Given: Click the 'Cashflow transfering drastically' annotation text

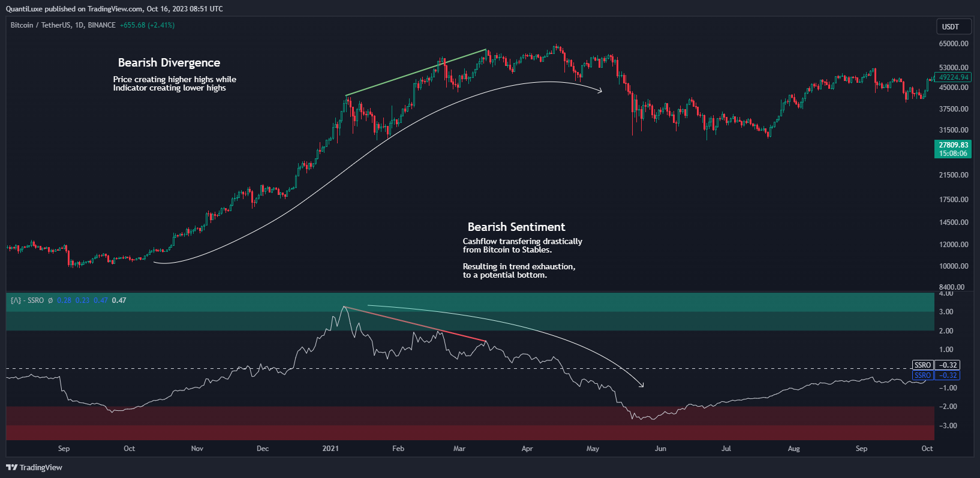Looking at the screenshot, I should (x=522, y=241).
